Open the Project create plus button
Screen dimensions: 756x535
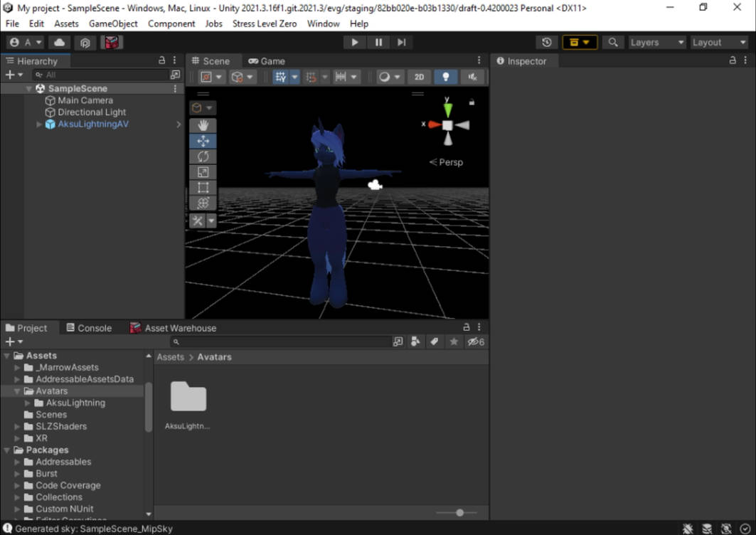point(14,341)
